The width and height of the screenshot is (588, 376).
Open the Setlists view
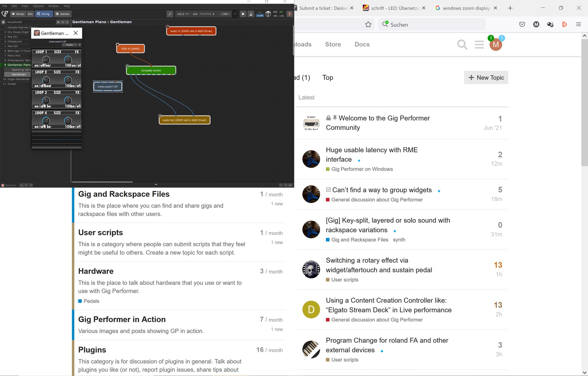(62, 14)
